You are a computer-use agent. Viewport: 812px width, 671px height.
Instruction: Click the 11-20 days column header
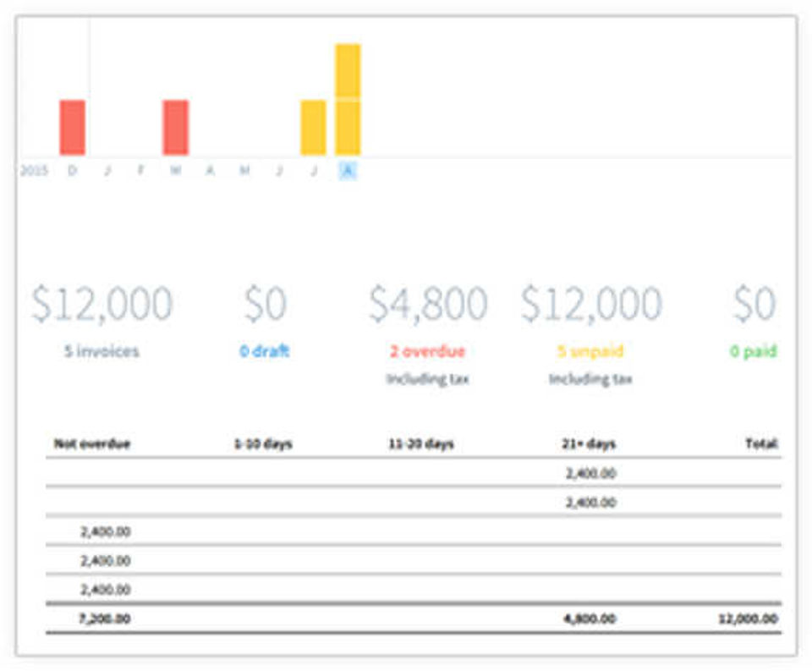(421, 444)
